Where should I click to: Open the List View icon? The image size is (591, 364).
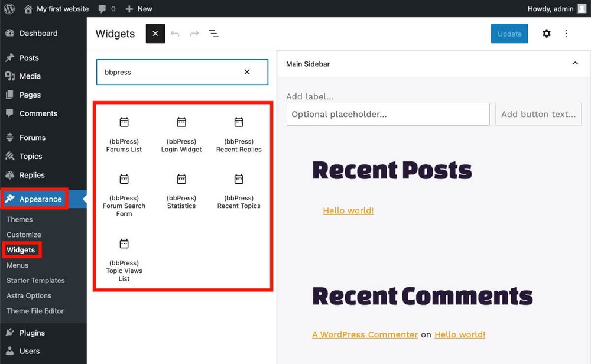click(x=214, y=34)
